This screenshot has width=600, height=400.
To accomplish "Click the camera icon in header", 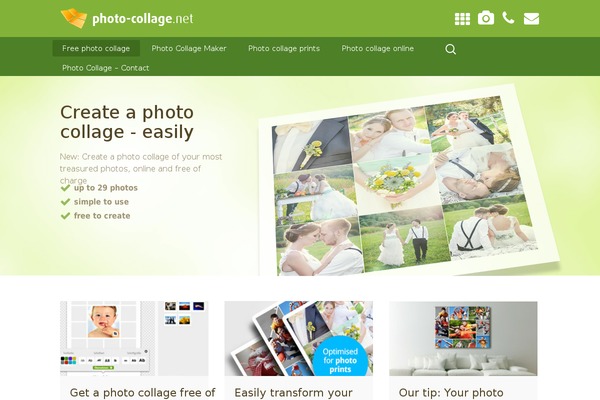I will click(x=486, y=18).
